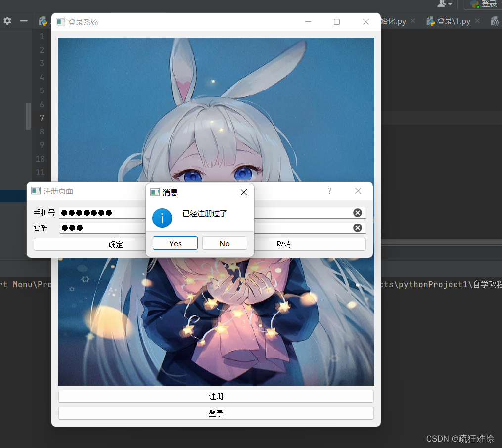This screenshot has height=448, width=502.
Task: Click No in the 消息 dialog
Action: tap(225, 243)
